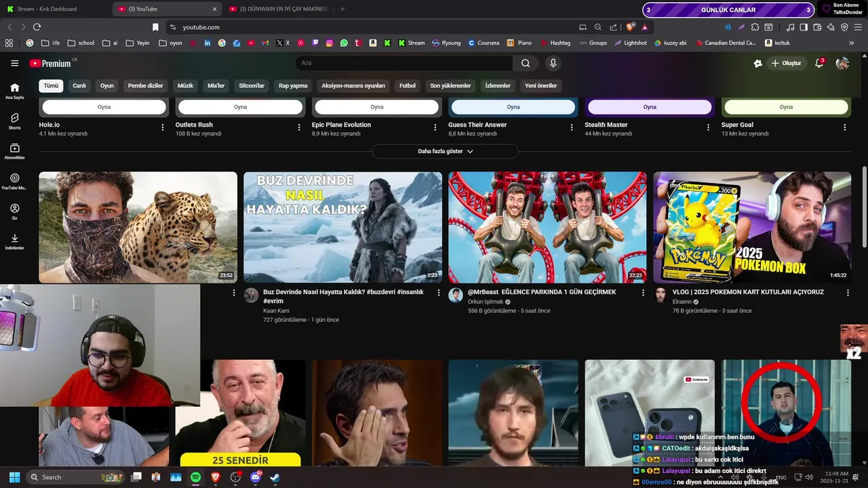Select the Yeni öneriler filter chip
This screenshot has height=488, width=868.
pyautogui.click(x=540, y=86)
